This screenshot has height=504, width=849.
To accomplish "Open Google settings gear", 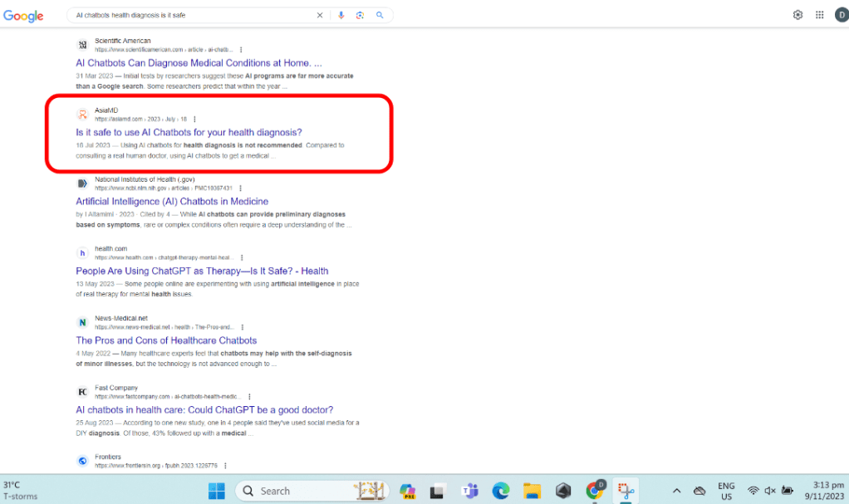I will (797, 15).
